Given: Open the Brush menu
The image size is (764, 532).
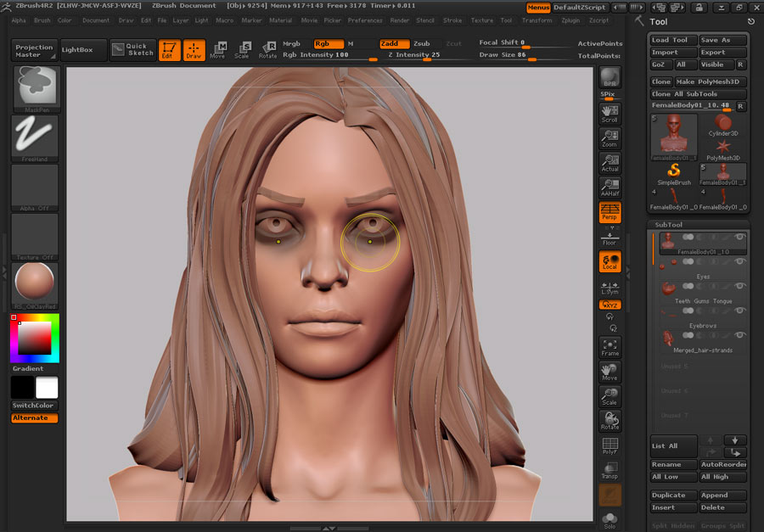Looking at the screenshot, I should (x=42, y=20).
